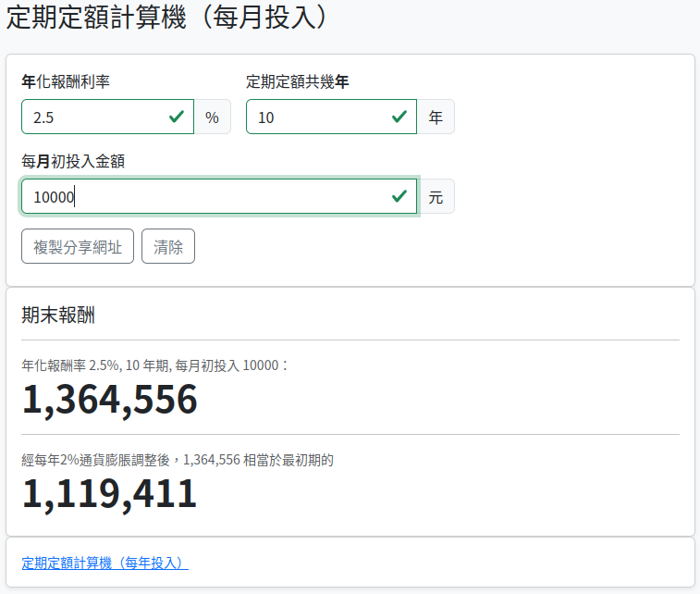
Task: Click the 定期定額共幾年 label
Action: coord(297,81)
